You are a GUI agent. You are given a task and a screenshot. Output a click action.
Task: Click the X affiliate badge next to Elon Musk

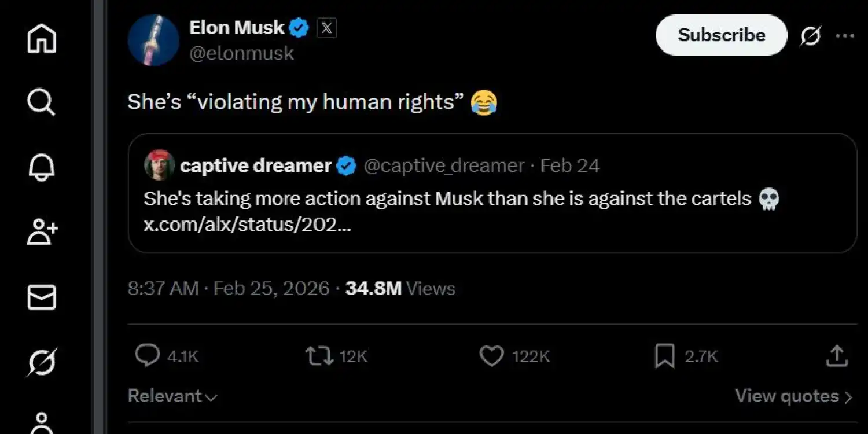pos(326,27)
